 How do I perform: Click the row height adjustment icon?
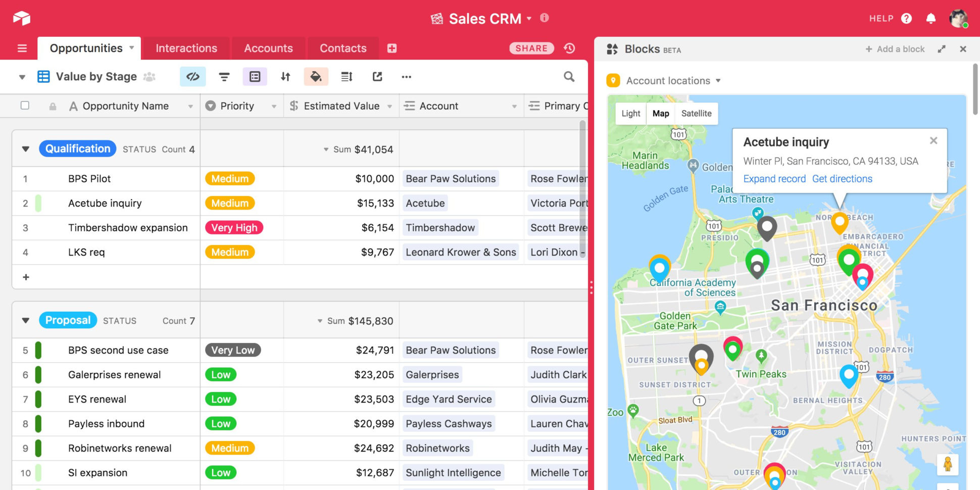click(346, 76)
